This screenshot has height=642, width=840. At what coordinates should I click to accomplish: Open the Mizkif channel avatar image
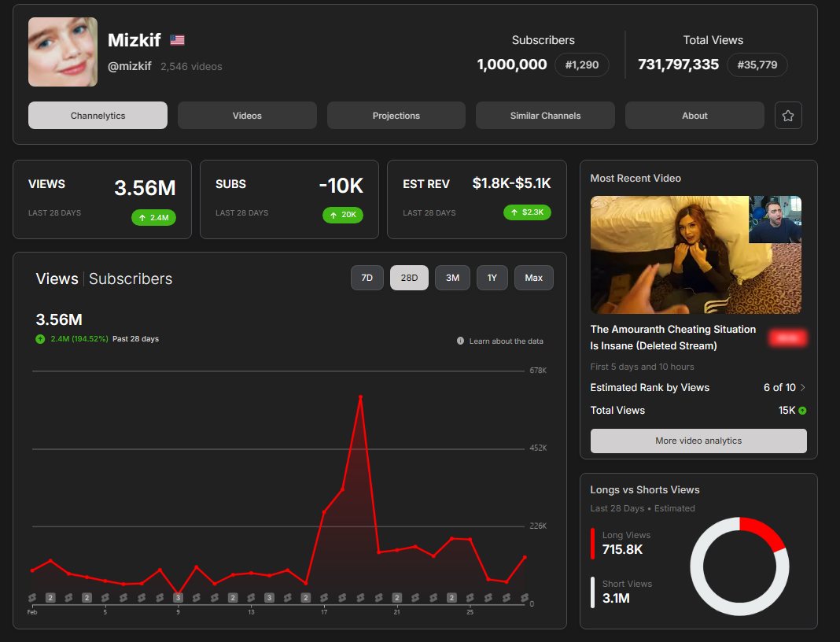[x=63, y=52]
